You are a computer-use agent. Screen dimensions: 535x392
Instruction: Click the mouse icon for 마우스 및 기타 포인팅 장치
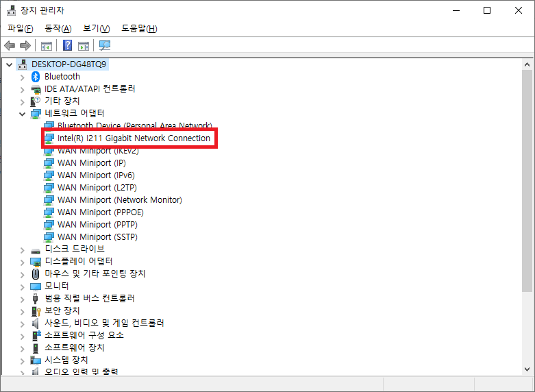point(36,274)
